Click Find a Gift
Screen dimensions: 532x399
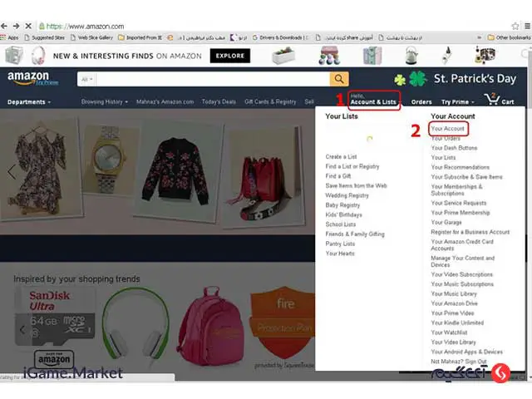click(338, 176)
